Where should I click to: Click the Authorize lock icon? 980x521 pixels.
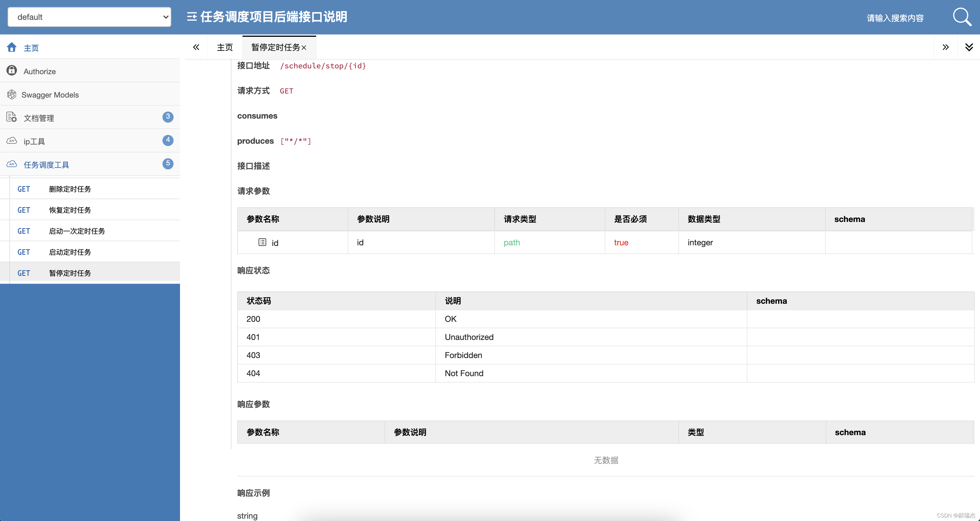[x=12, y=71]
